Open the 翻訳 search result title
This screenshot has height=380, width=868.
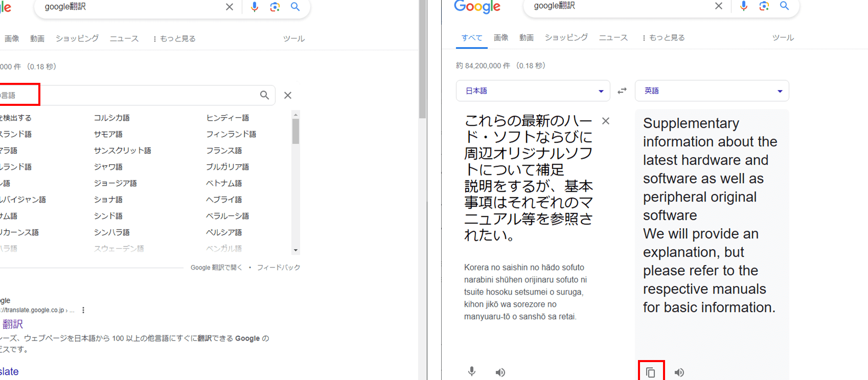pos(12,324)
